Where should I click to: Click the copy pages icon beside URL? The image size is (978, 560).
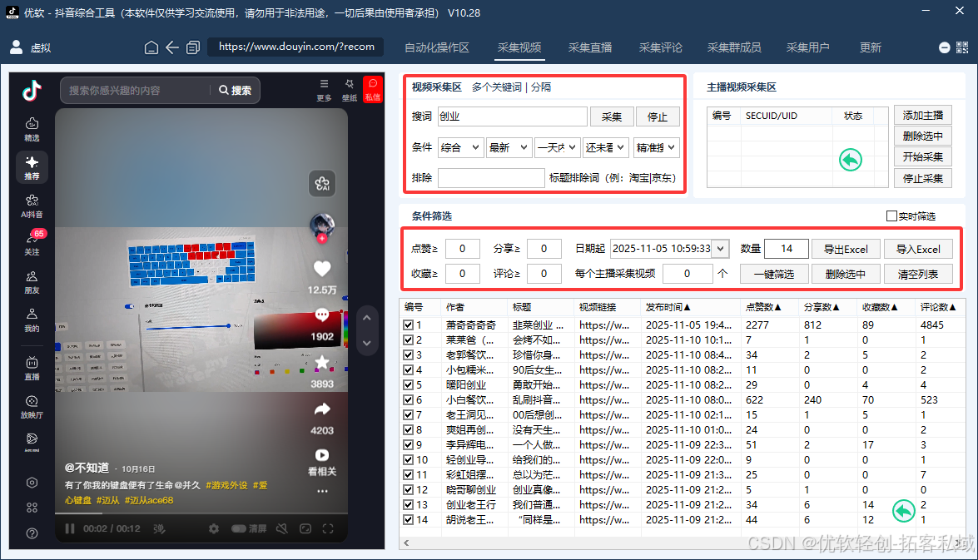click(x=193, y=47)
